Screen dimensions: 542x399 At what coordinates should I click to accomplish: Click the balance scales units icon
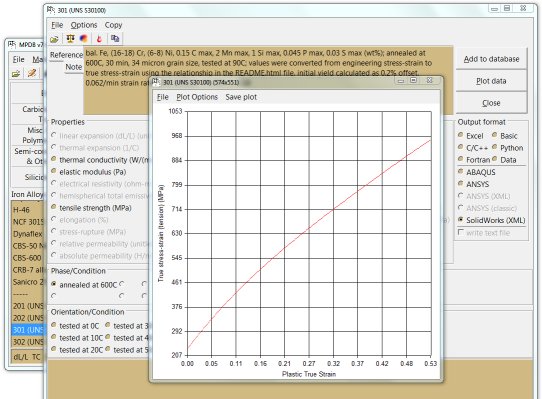(71, 39)
